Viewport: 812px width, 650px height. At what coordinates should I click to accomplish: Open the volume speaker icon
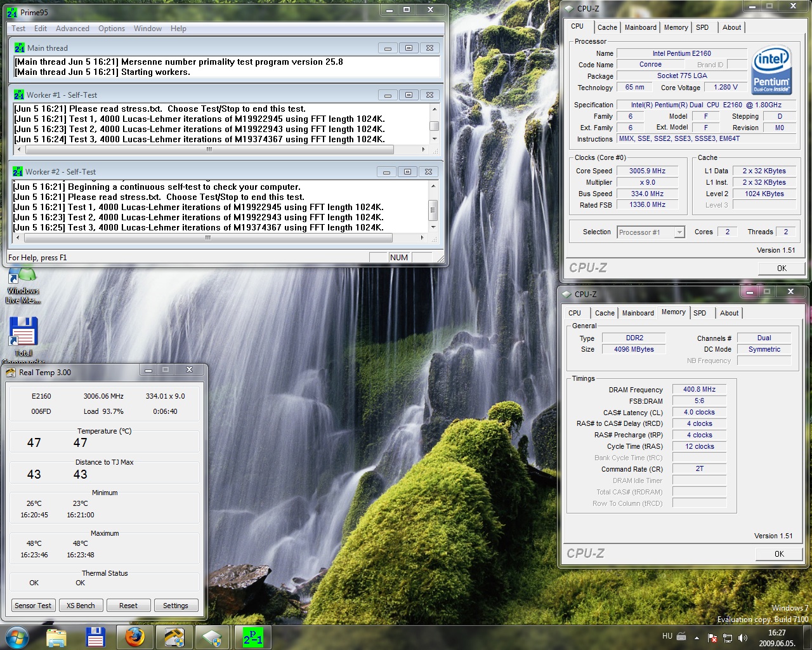point(743,638)
